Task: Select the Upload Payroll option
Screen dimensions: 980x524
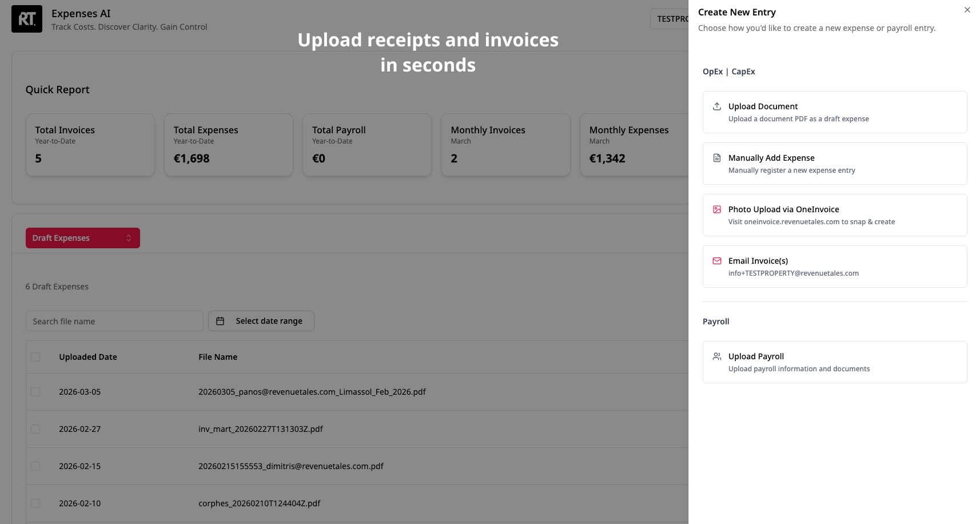Action: click(x=834, y=362)
